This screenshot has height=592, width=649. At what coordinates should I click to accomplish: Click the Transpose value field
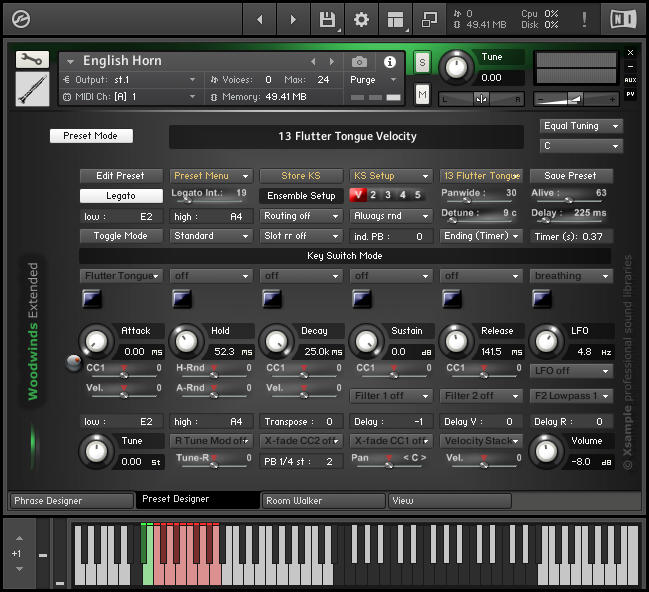click(301, 421)
